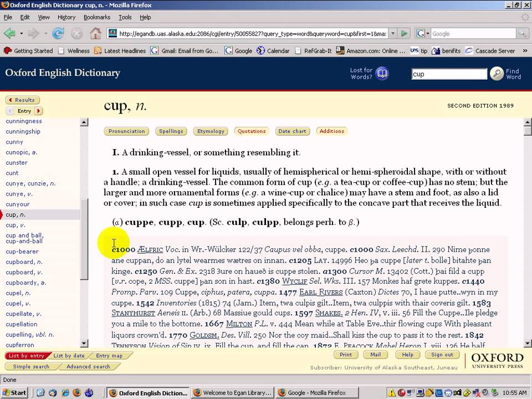Click the Windows Start button
The image size is (532, 399).
click(x=14, y=392)
